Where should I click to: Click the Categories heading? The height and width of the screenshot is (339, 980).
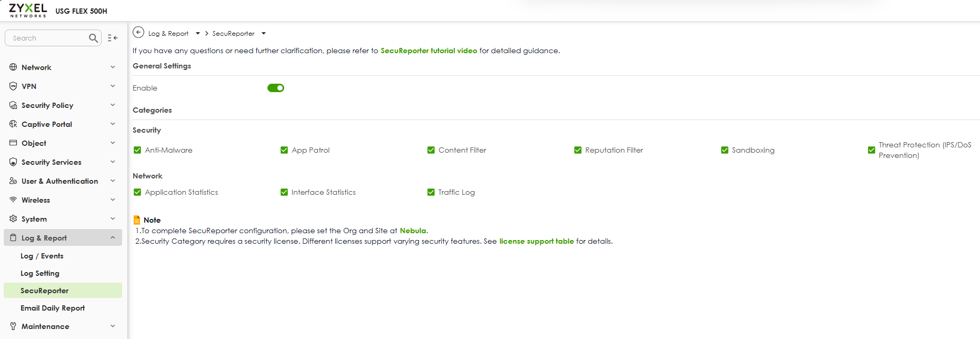[x=152, y=110]
